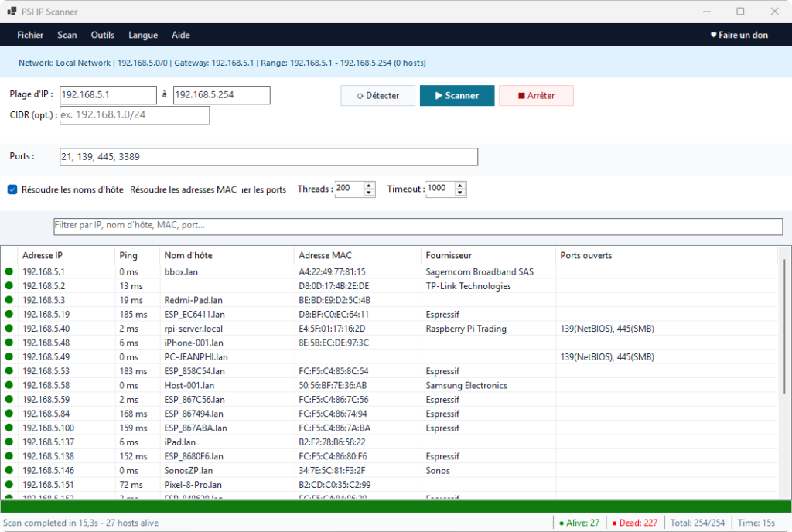Click Samsung Electronics vendor cell
Image resolution: width=792 pixels, height=532 pixels.
click(x=466, y=386)
